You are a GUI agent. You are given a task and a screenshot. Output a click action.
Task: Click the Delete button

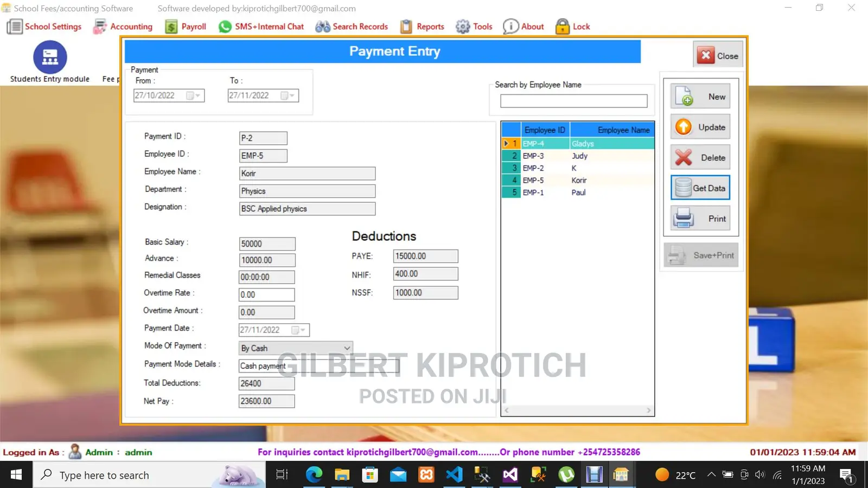click(x=700, y=158)
